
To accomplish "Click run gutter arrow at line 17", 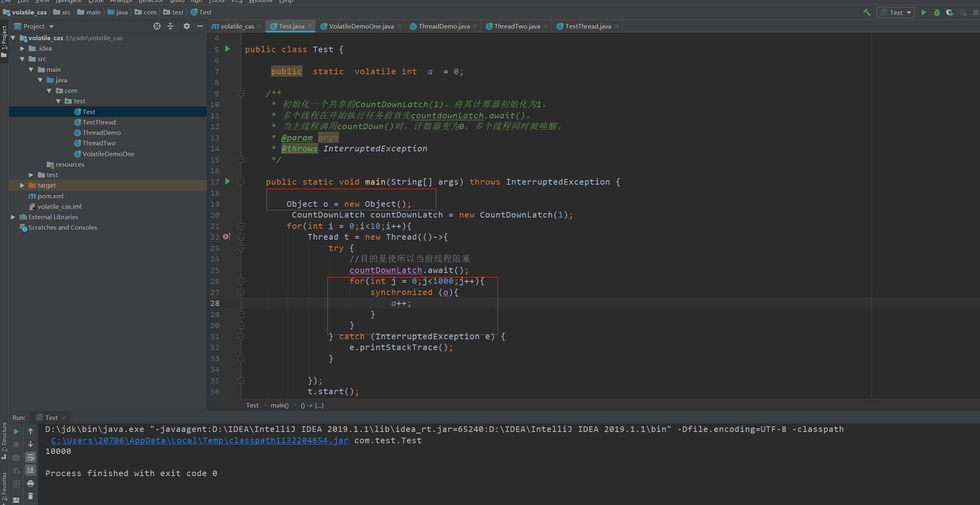I will 228,181.
